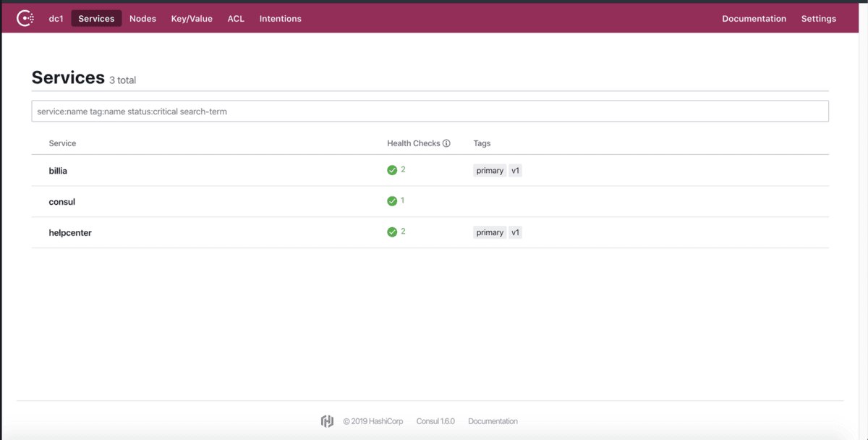The width and height of the screenshot is (868, 440).
Task: Navigate to Intentions
Action: [x=280, y=19]
